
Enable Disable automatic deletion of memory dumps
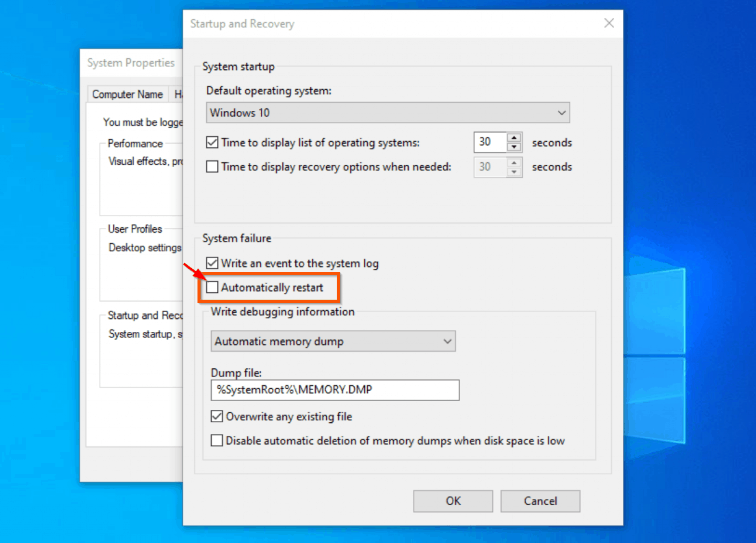pos(217,440)
